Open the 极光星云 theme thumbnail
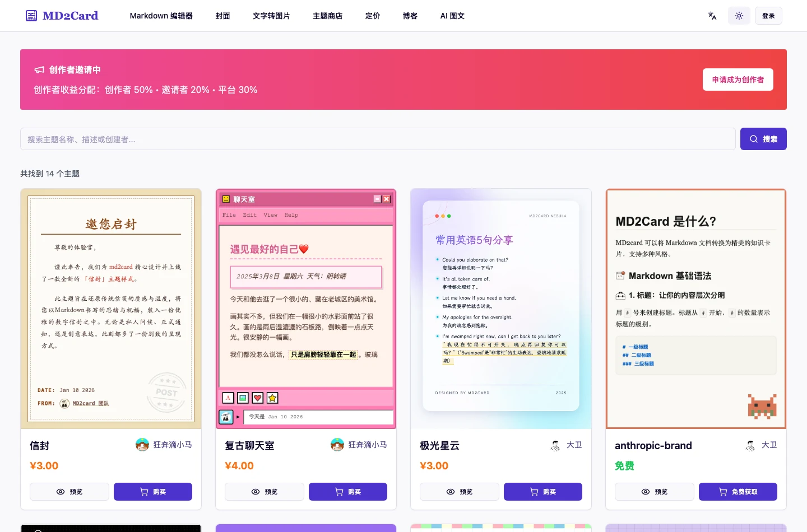The image size is (807, 532). [x=501, y=309]
